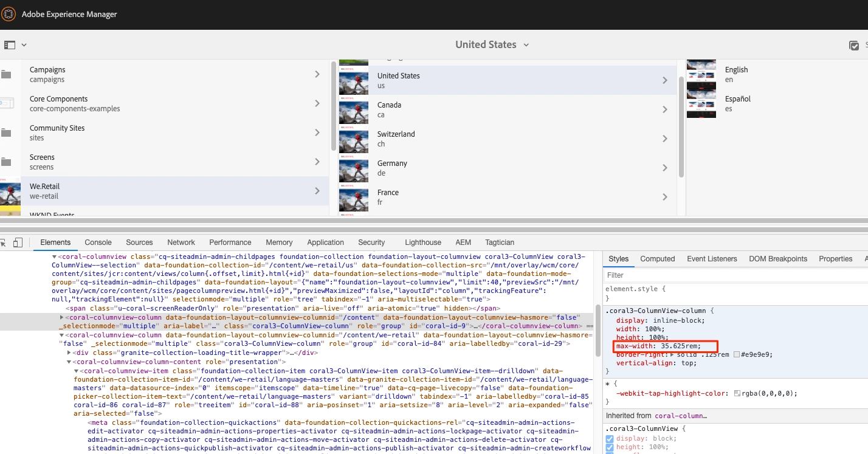This screenshot has width=868, height=454.
Task: Click the Community Sites folder icon
Action: (6, 133)
